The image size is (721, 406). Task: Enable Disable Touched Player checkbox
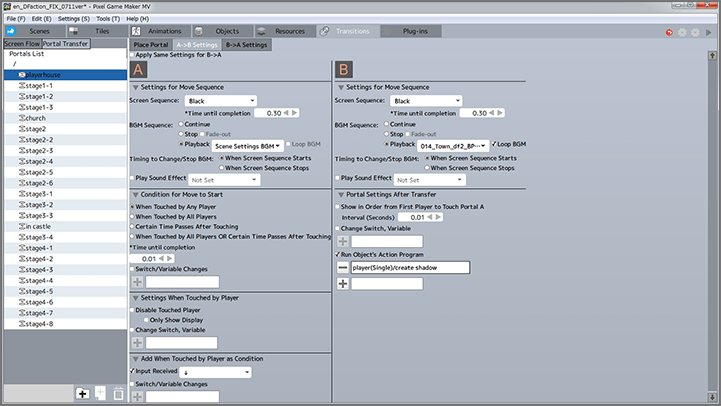click(132, 308)
